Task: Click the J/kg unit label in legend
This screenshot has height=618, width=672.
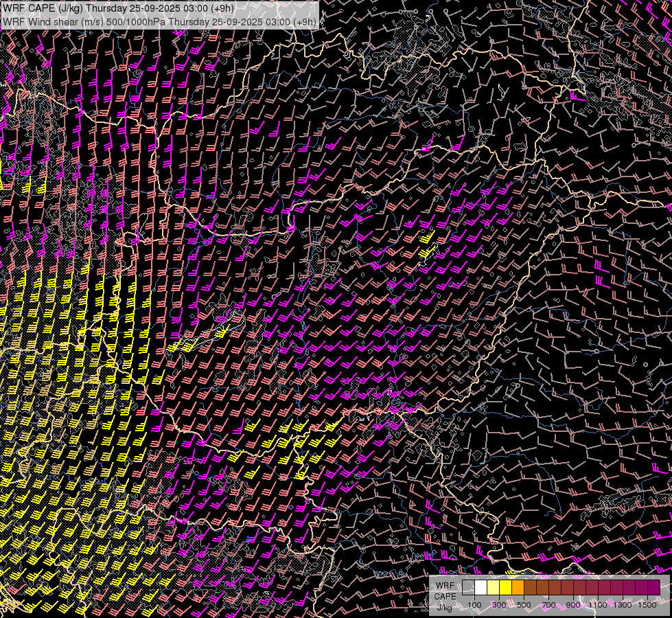Action: [x=445, y=606]
